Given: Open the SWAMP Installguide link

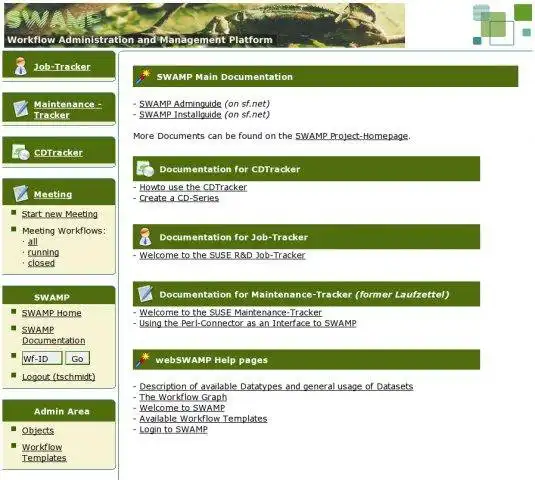Looking at the screenshot, I should pyautogui.click(x=180, y=114).
